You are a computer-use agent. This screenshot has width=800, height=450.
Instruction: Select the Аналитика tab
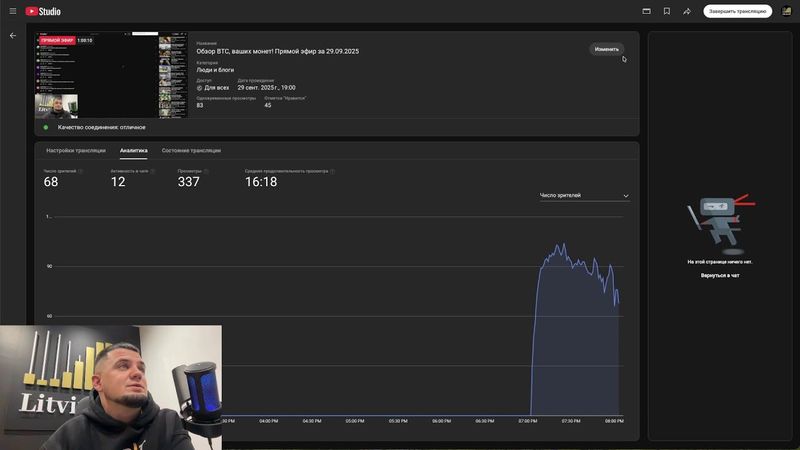tap(133, 150)
